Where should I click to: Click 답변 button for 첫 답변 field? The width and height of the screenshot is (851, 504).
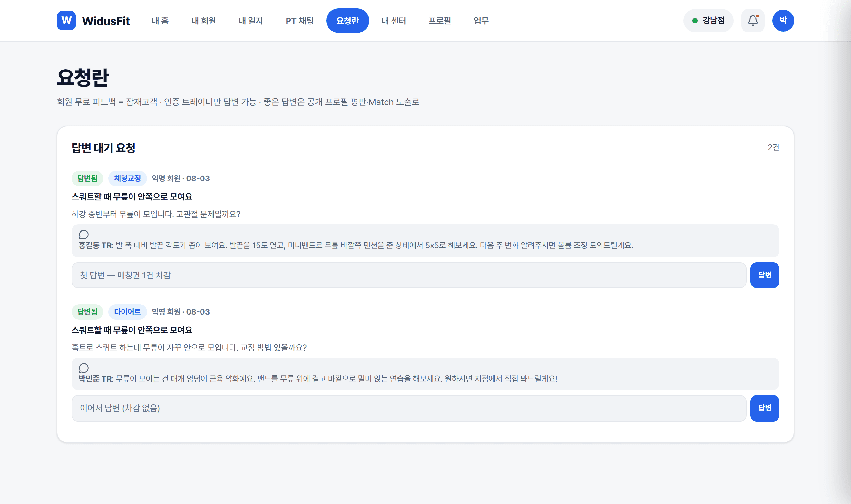point(765,275)
